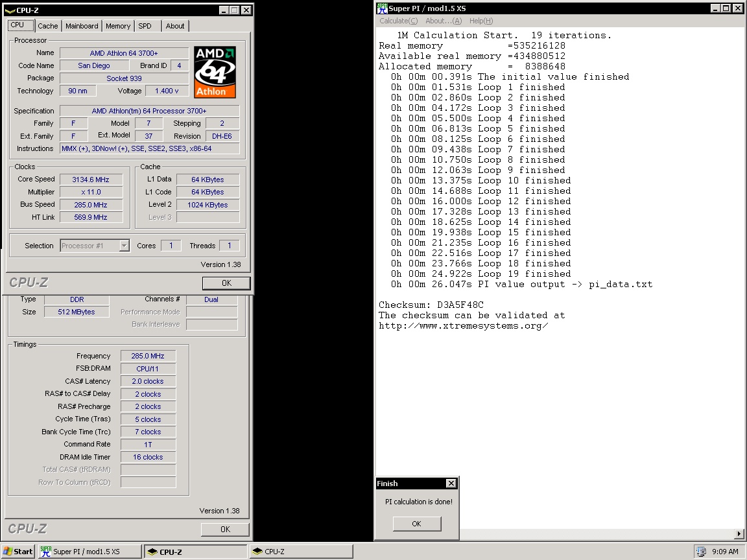Click the CPU-Z title bar icon

pos(10,10)
